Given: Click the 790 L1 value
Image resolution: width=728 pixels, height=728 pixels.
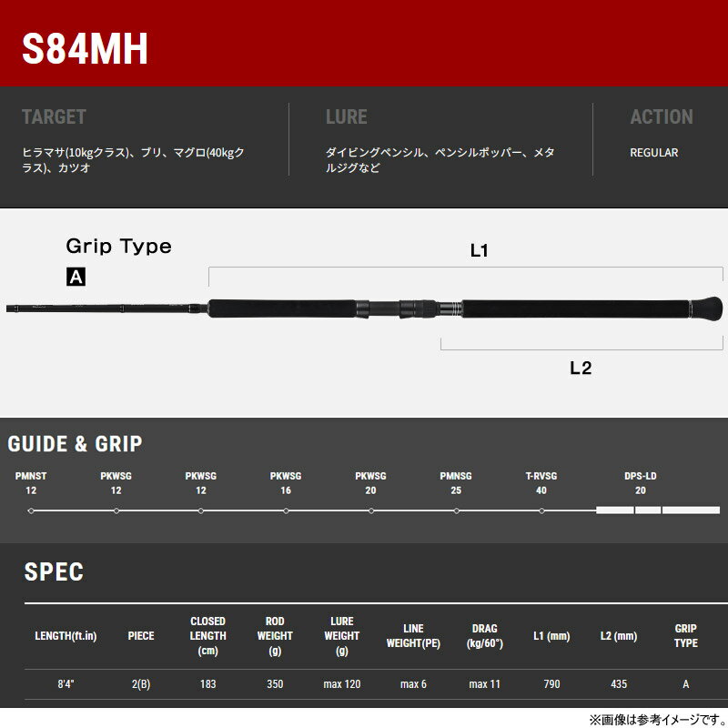Looking at the screenshot, I should pyautogui.click(x=551, y=684).
